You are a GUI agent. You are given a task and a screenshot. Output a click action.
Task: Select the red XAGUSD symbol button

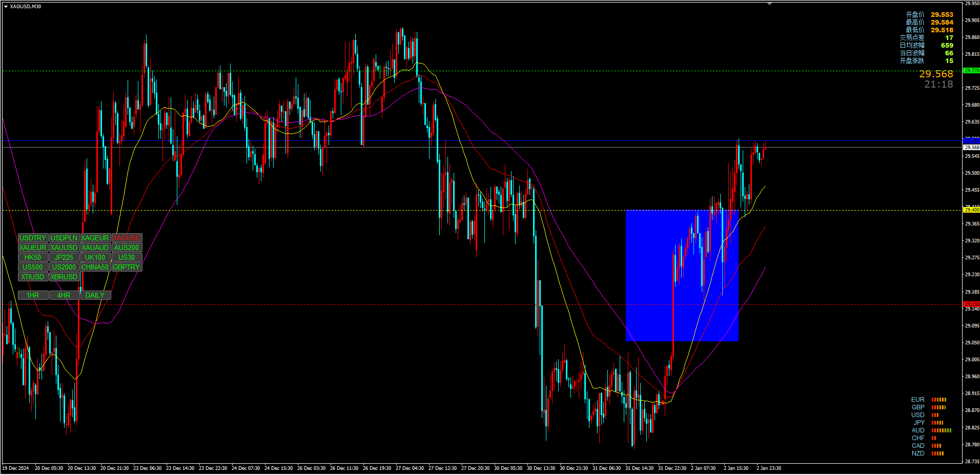point(127,238)
